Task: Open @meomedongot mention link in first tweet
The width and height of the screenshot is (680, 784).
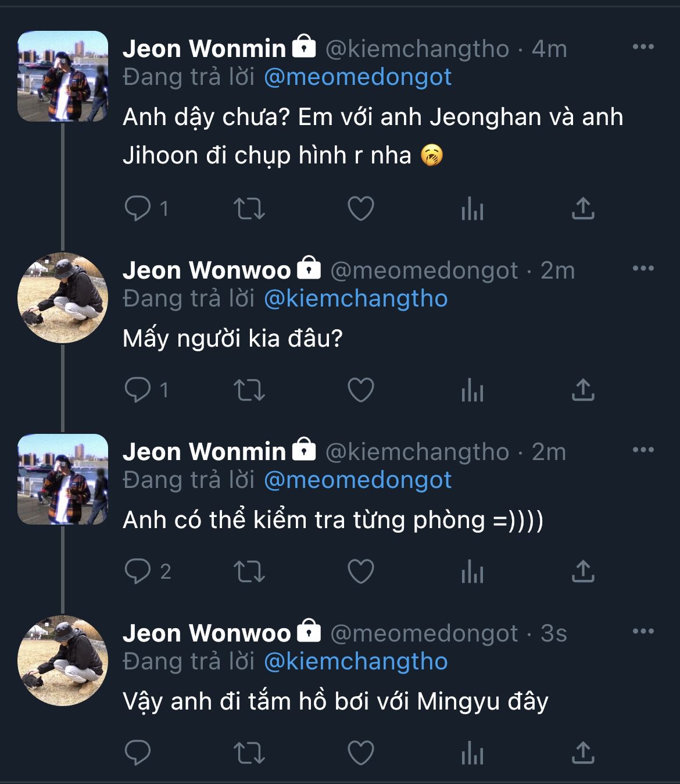Action: [x=357, y=77]
